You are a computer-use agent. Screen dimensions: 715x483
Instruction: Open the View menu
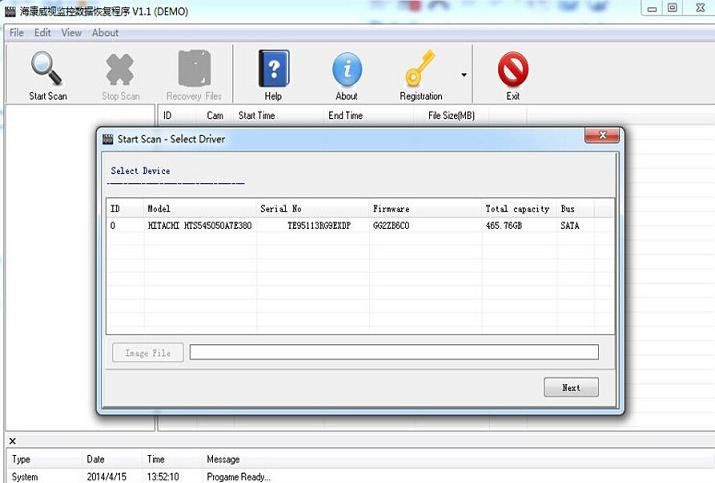coord(71,33)
